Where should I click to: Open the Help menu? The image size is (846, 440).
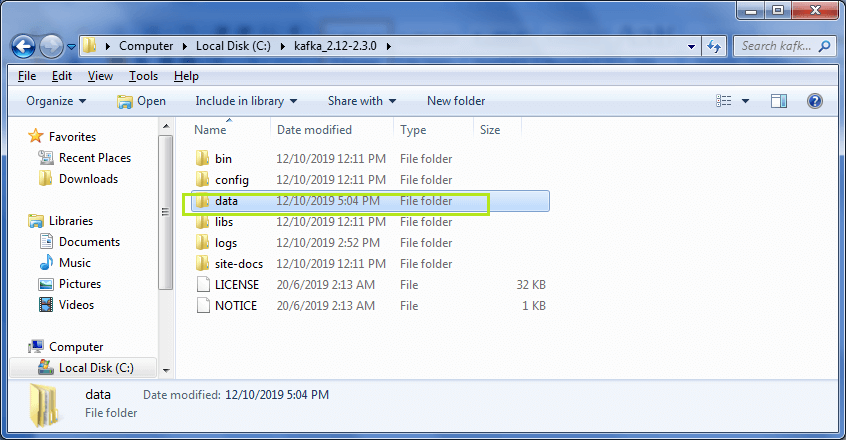tap(186, 76)
